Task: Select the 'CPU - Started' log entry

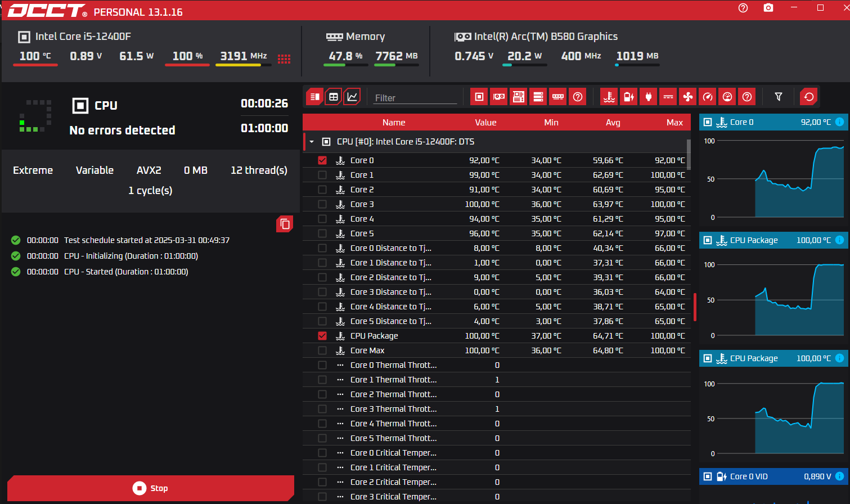Action: click(126, 272)
